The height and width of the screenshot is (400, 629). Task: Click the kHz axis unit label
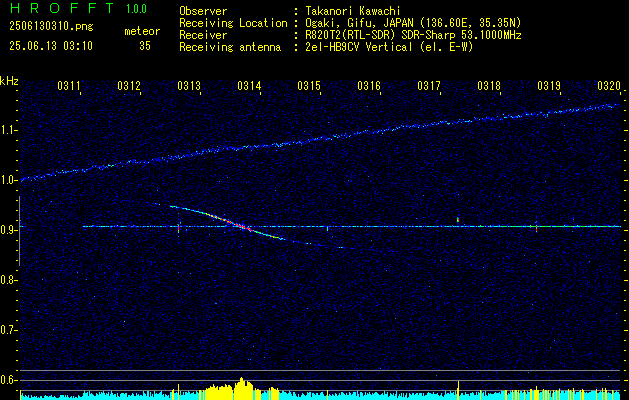click(x=9, y=81)
